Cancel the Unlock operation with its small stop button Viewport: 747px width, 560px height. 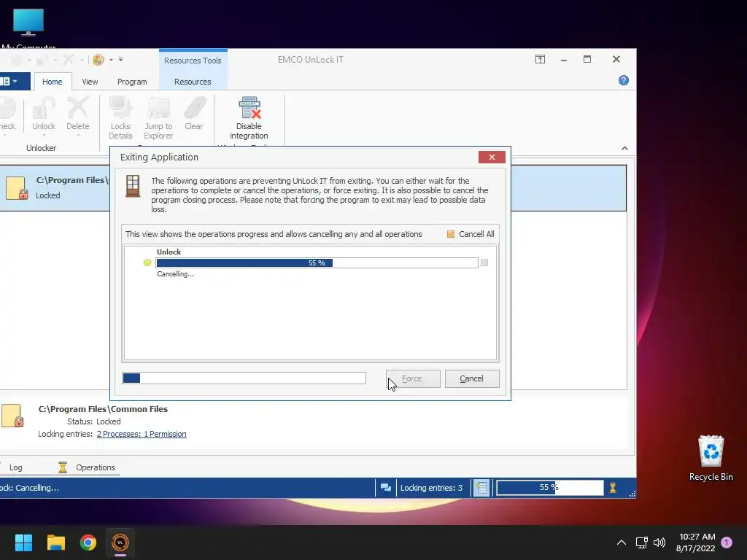pyautogui.click(x=484, y=262)
